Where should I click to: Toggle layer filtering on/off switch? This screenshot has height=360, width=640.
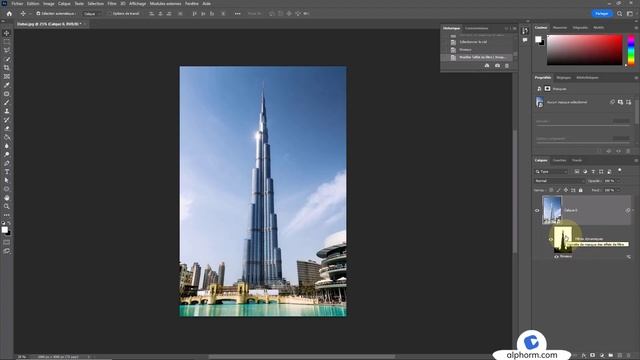coord(620,170)
